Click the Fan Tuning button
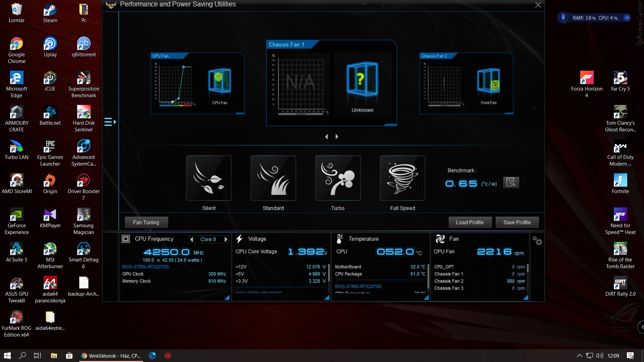 (146, 222)
